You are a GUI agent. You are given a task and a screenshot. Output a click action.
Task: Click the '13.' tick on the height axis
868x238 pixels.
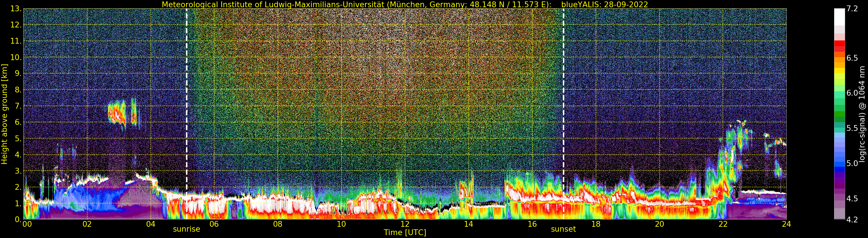[x=16, y=9]
